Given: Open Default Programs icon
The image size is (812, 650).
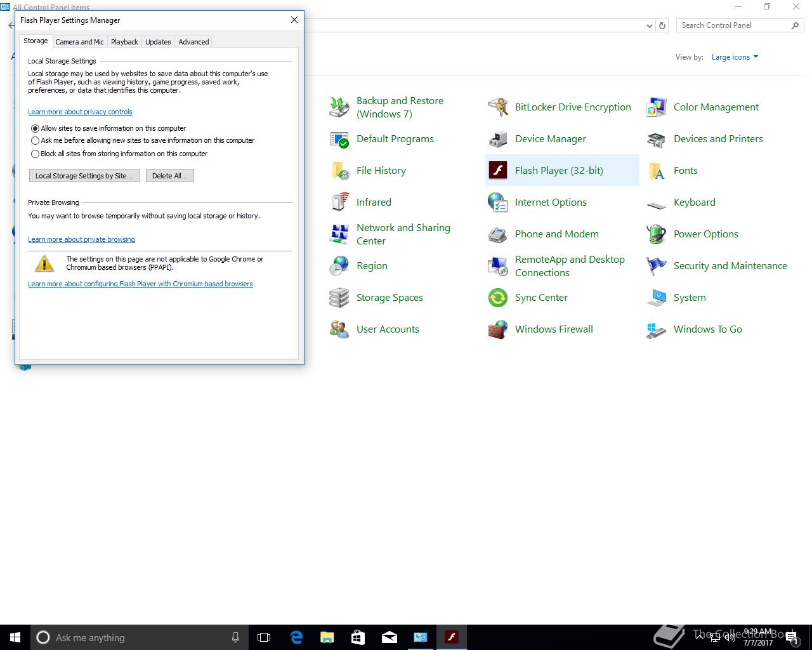Looking at the screenshot, I should (x=339, y=139).
